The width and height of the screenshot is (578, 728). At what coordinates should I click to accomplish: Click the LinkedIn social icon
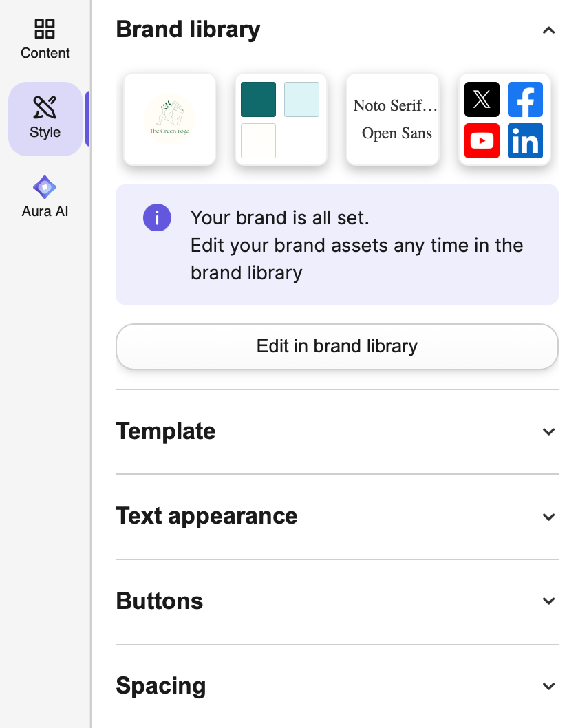525,141
